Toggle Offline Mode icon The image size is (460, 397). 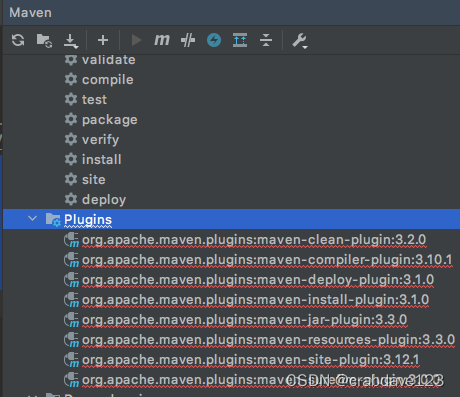(x=188, y=40)
